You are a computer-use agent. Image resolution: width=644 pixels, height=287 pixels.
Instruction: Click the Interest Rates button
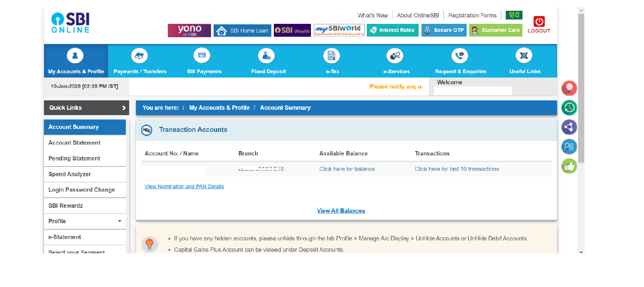[x=393, y=30]
